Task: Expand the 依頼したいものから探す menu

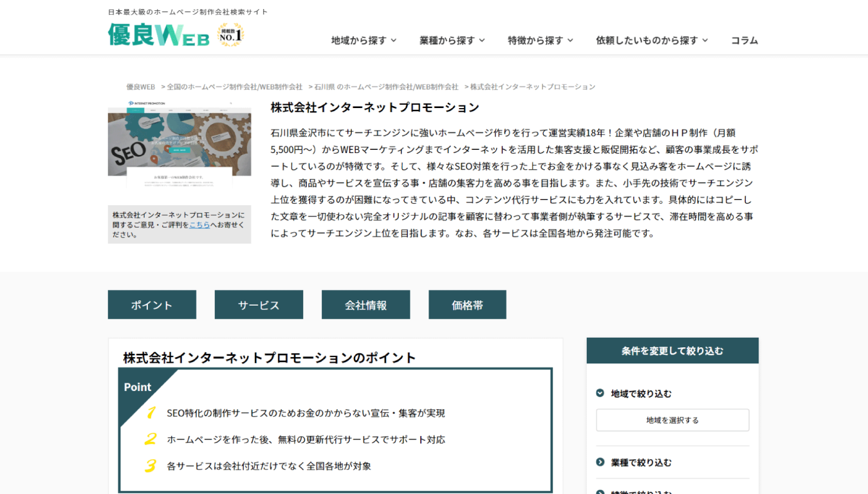Action: [x=652, y=40]
